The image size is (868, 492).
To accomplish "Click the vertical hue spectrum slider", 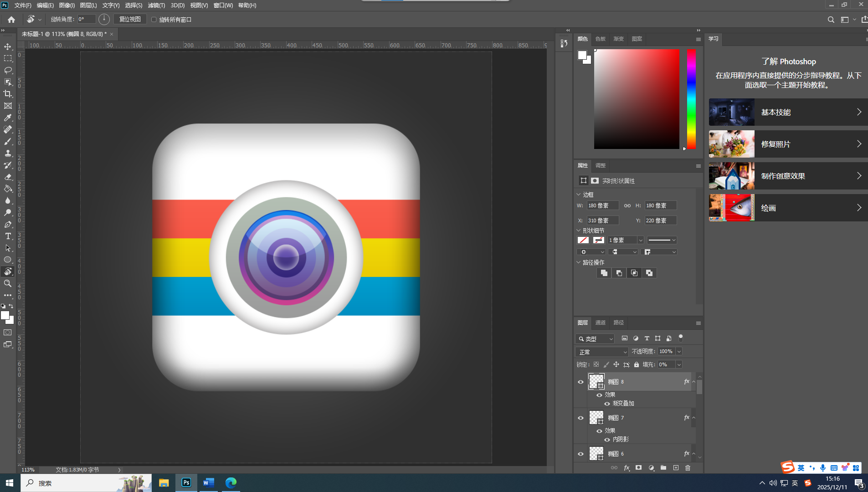I will tap(691, 99).
